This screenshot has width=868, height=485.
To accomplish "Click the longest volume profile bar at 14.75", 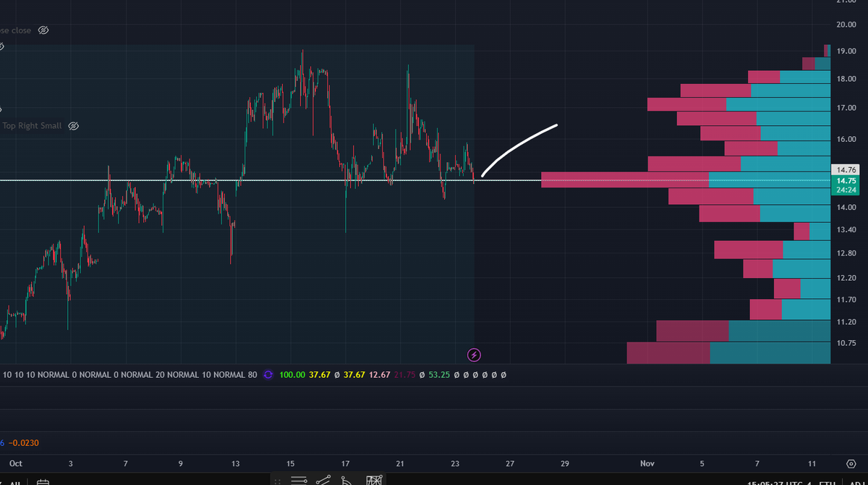I will pos(686,180).
